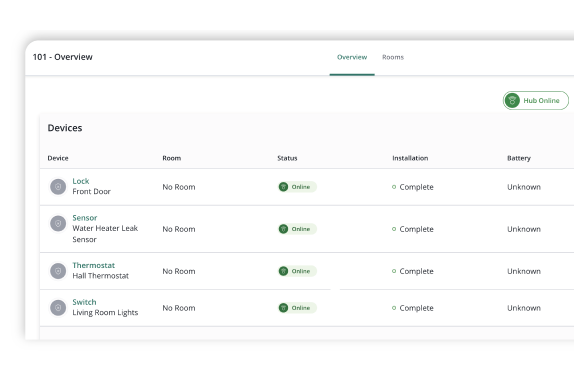Click Unknown battery value in Thermostat row
Screen dimensions: 574x376
(x=524, y=271)
